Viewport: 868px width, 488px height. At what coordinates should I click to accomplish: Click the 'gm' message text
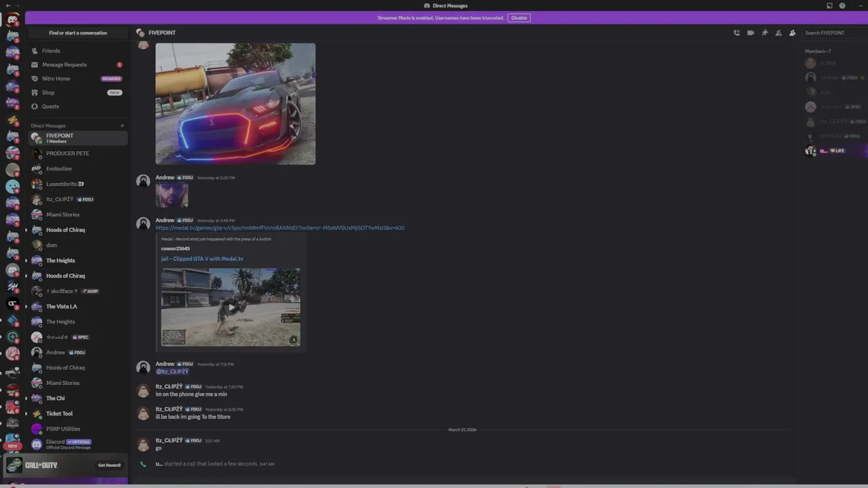[x=159, y=449]
